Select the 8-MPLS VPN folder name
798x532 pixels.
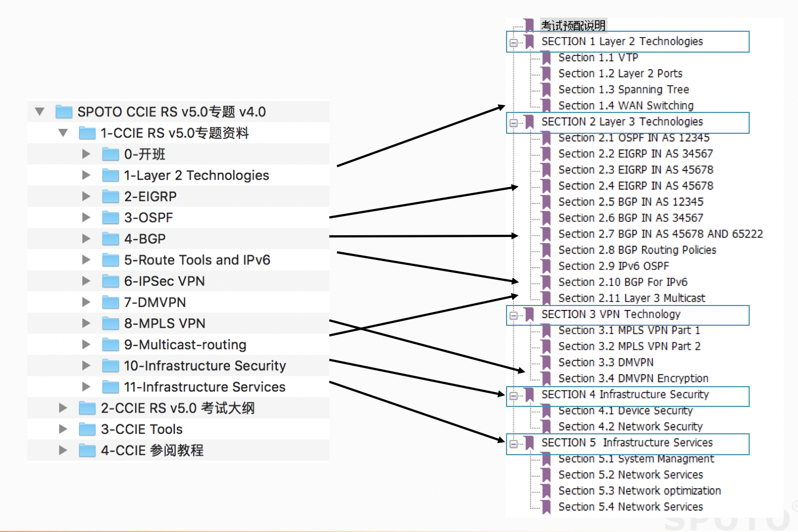coord(165,324)
